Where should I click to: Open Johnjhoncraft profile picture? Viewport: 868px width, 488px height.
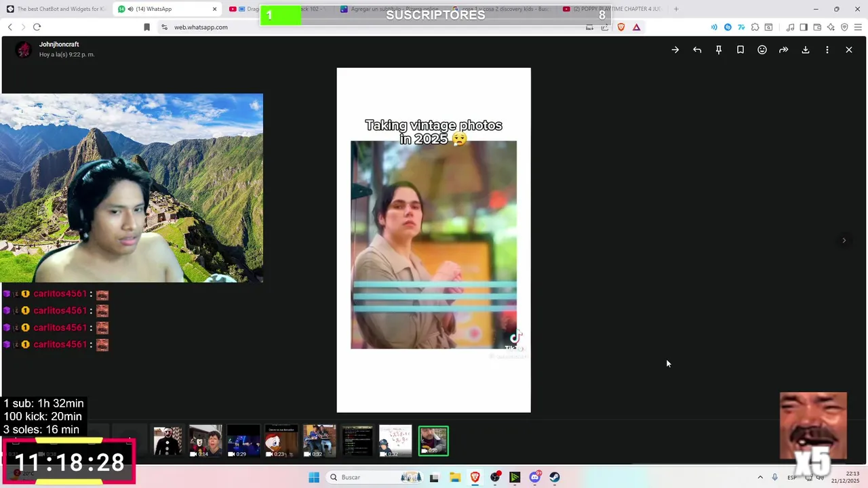tap(24, 49)
